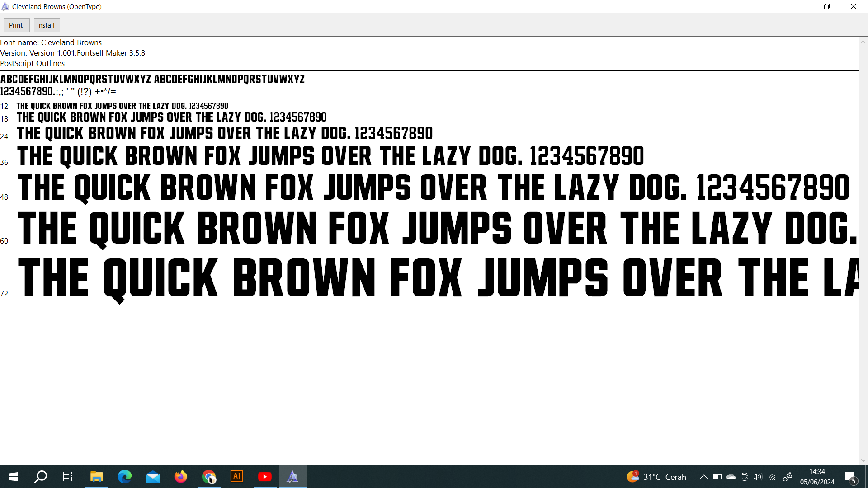Open the notification center icon

pos(850,477)
